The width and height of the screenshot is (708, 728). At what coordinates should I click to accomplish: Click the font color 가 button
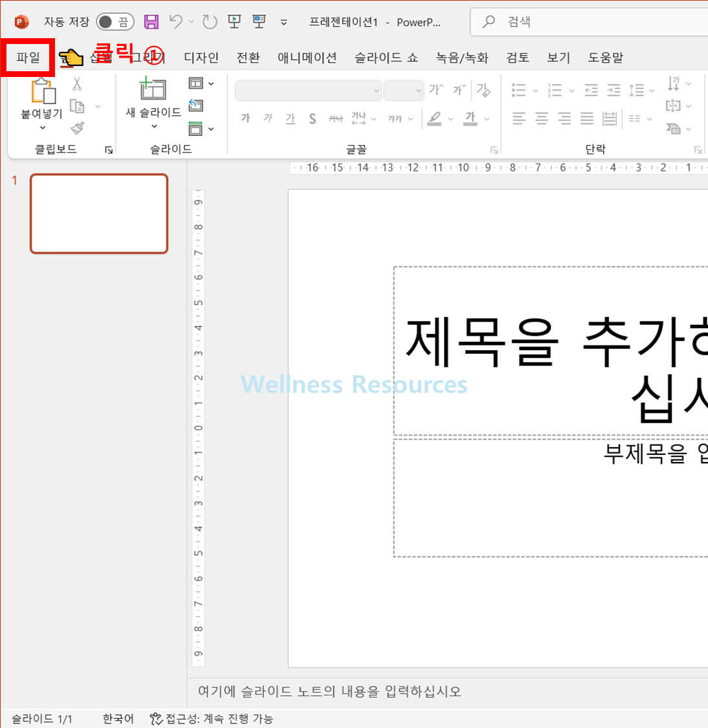(x=470, y=118)
